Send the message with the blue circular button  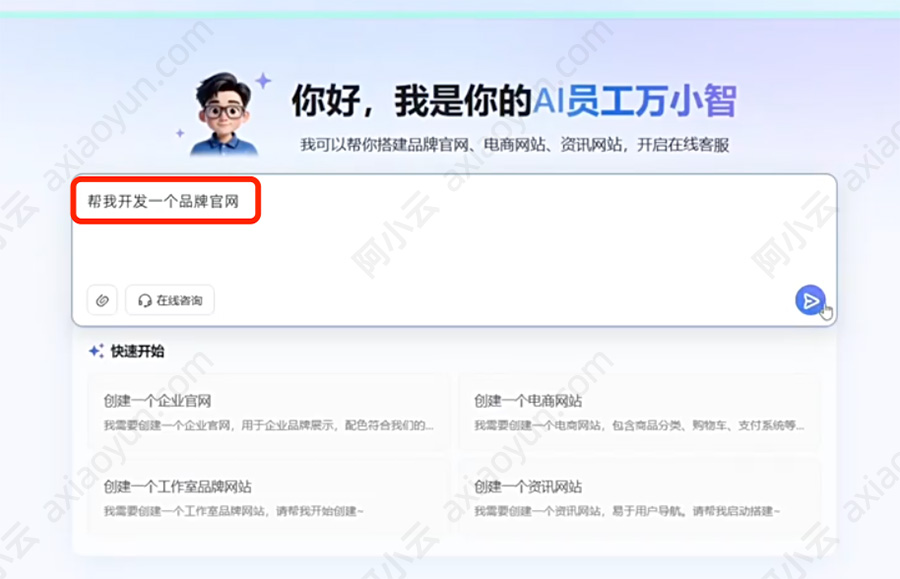[810, 300]
